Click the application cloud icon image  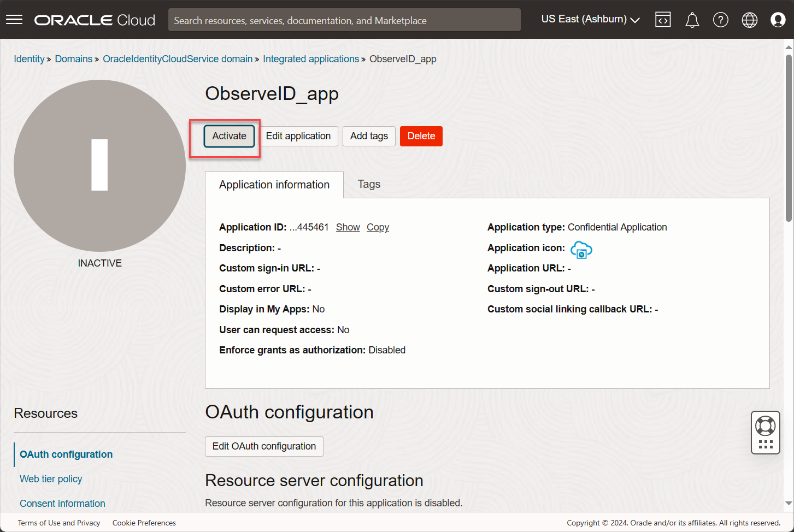coord(581,250)
